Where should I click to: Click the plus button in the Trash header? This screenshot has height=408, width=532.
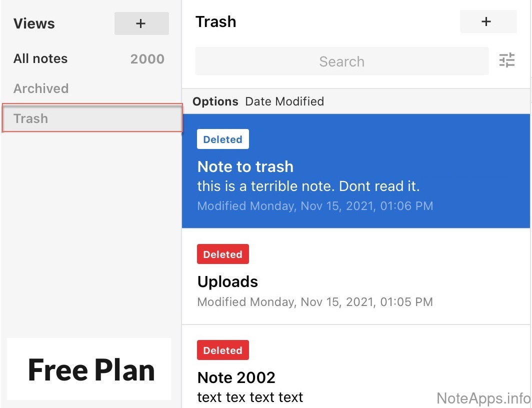(487, 21)
